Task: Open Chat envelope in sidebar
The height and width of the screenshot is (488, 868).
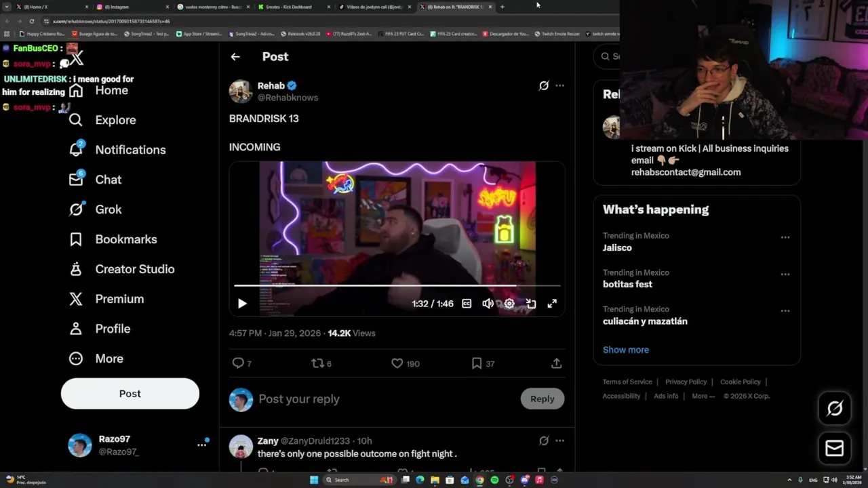Action: (x=76, y=180)
